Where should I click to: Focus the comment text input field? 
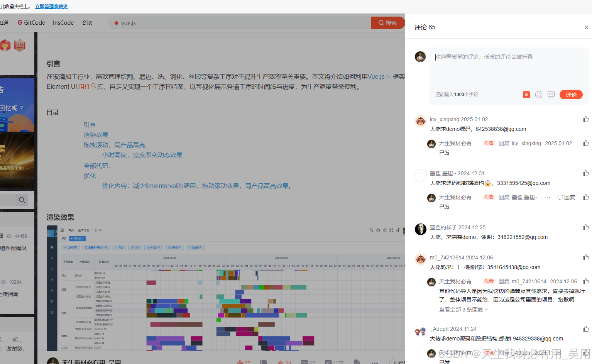509,69
